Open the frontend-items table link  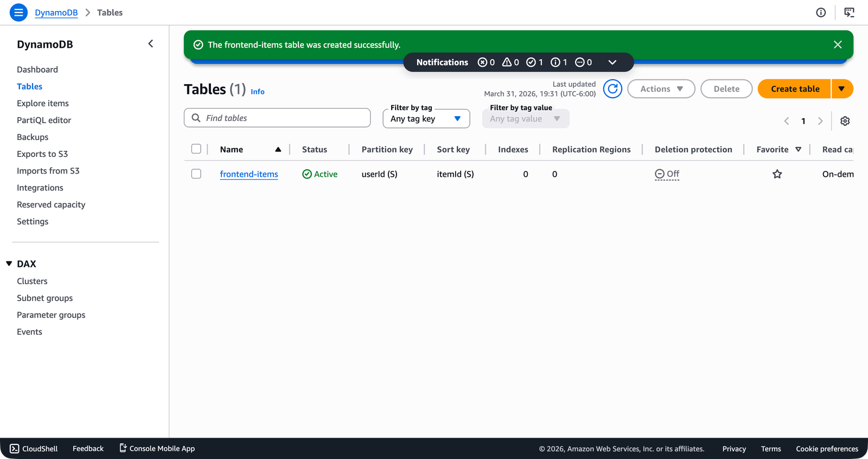[248, 174]
